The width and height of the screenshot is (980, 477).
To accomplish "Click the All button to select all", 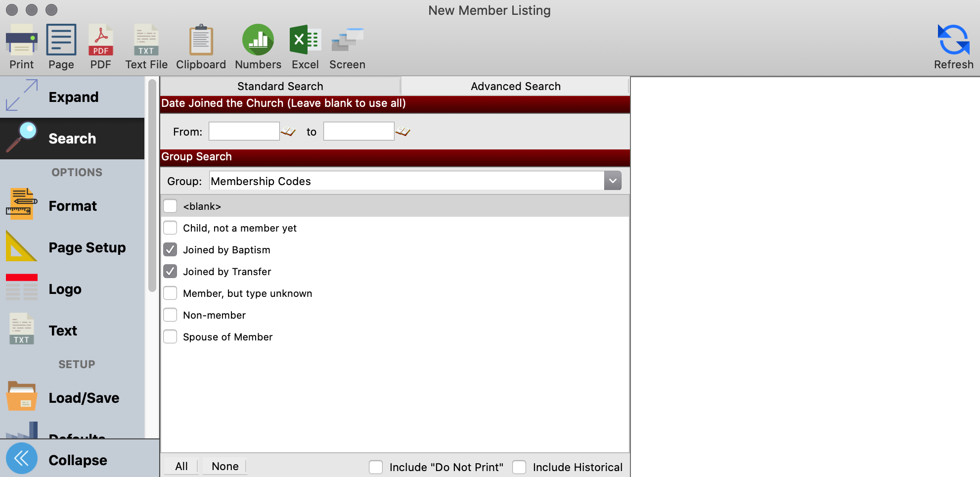I will (x=181, y=466).
